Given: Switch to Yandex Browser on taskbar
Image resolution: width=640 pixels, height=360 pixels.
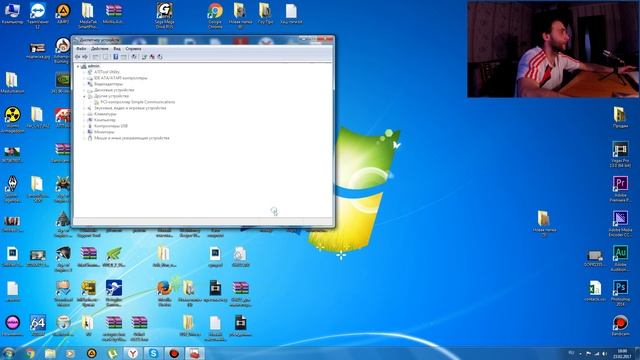Looking at the screenshot, I should pyautogui.click(x=133, y=353).
